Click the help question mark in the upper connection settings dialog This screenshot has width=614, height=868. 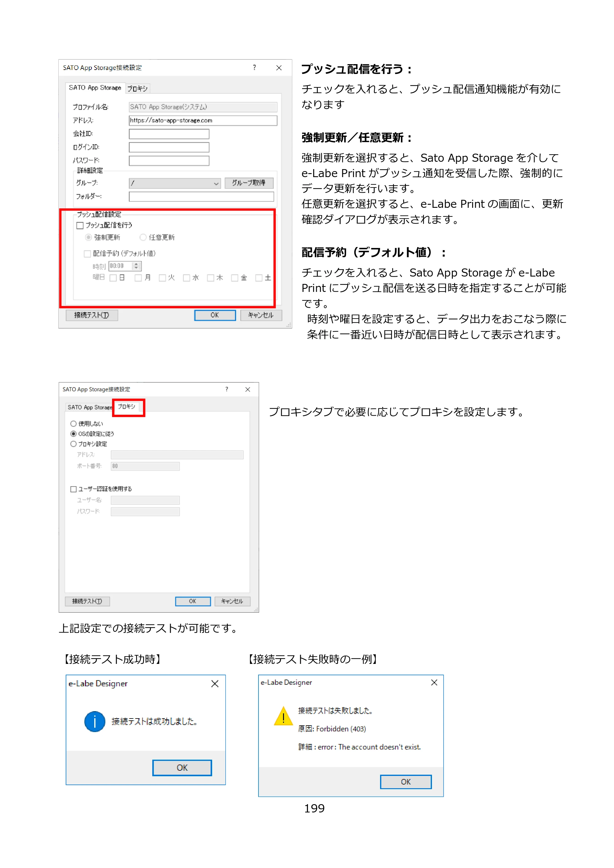255,68
